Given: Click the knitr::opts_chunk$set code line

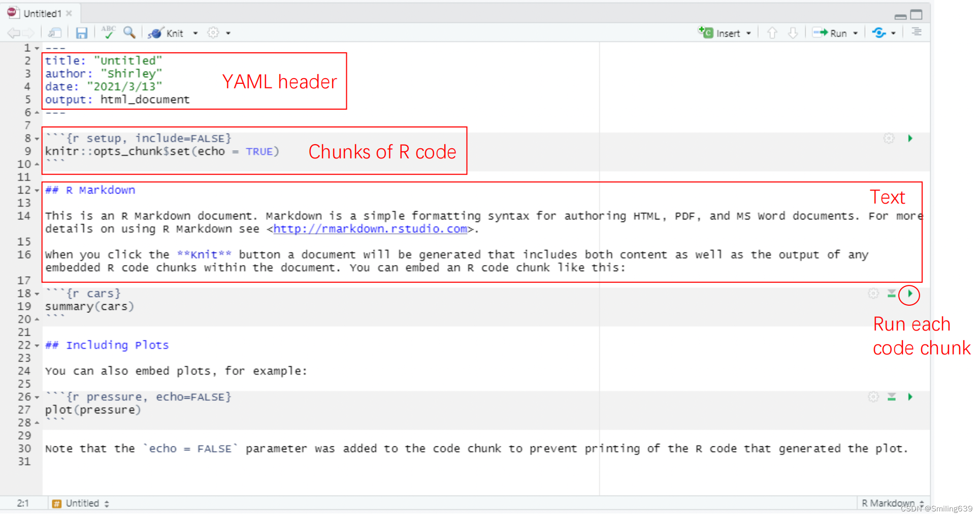Looking at the screenshot, I should pos(162,151).
